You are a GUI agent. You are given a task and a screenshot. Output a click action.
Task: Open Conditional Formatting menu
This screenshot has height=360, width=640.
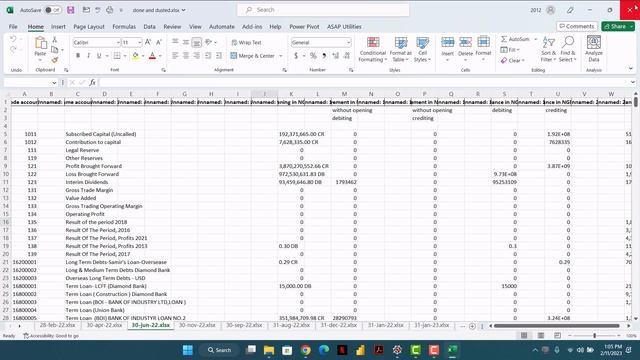pyautogui.click(x=373, y=49)
